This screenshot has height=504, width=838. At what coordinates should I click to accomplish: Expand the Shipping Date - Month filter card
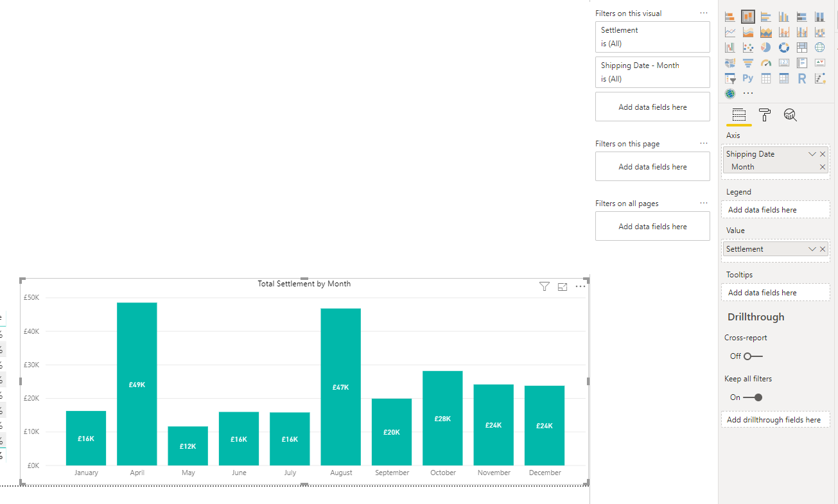(652, 72)
